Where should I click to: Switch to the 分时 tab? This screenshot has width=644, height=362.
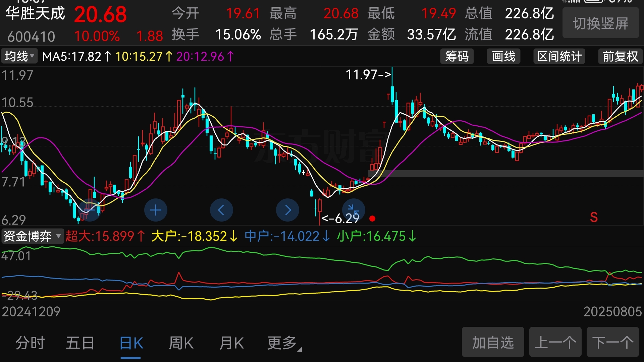pos(30,343)
